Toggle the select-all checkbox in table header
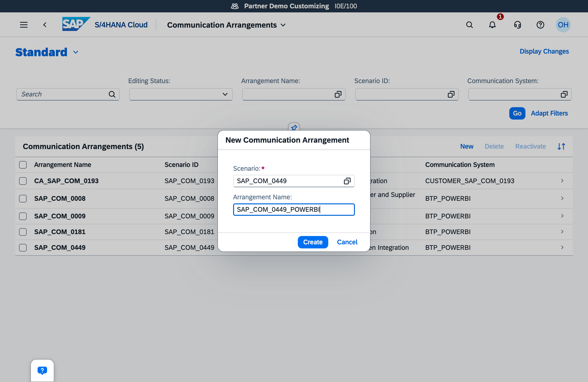 coord(23,165)
